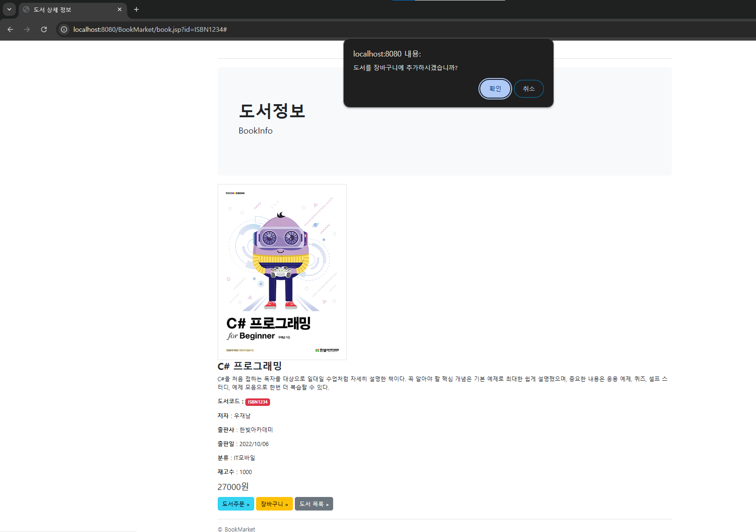Reload the page with refresh icon
This screenshot has height=532, width=756.
click(44, 29)
